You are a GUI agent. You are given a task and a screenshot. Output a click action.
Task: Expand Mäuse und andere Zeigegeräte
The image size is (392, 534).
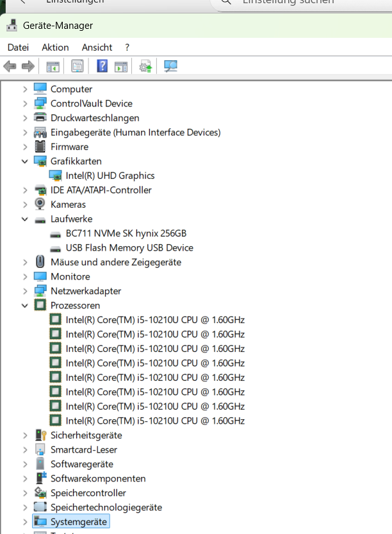[x=25, y=262]
